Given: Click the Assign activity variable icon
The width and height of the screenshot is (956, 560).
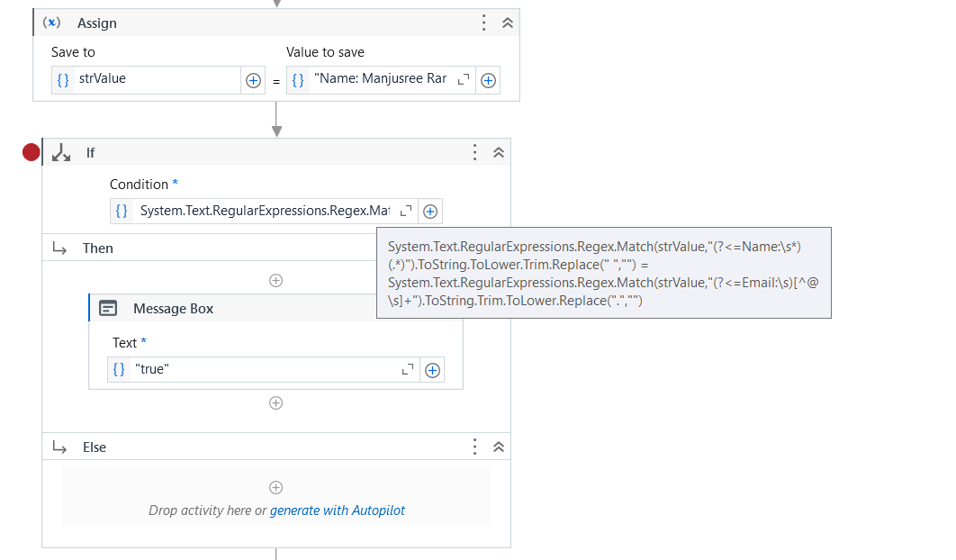Looking at the screenshot, I should pos(52,23).
